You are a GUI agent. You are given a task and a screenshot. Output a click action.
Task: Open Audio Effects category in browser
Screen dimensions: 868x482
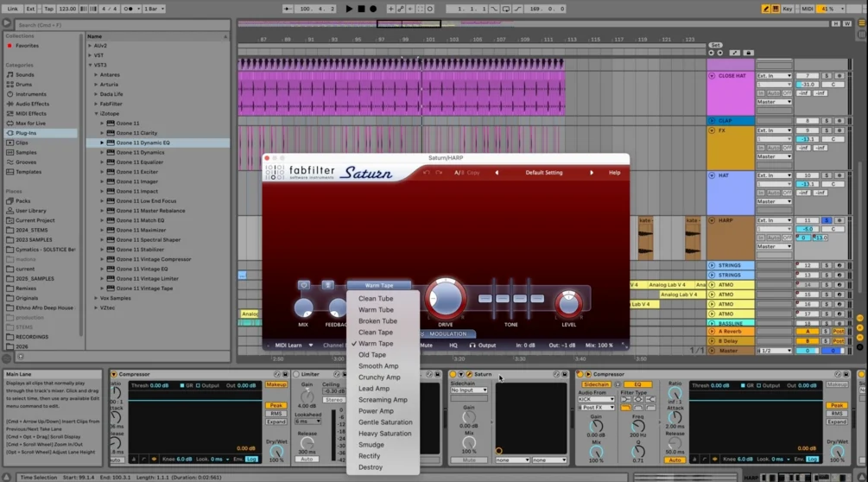[x=32, y=104]
